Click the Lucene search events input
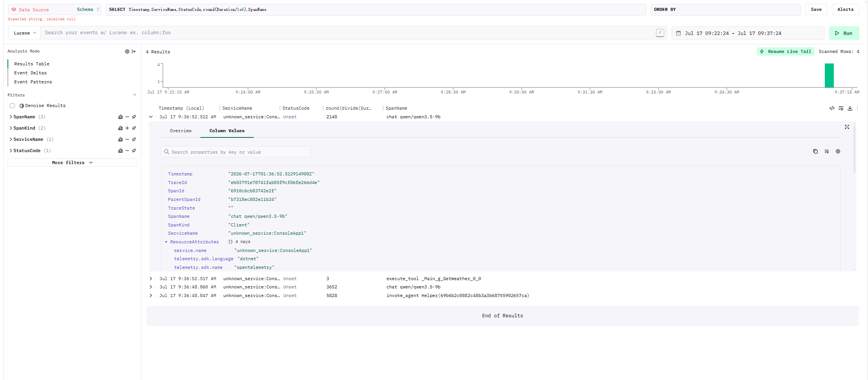 (x=349, y=33)
